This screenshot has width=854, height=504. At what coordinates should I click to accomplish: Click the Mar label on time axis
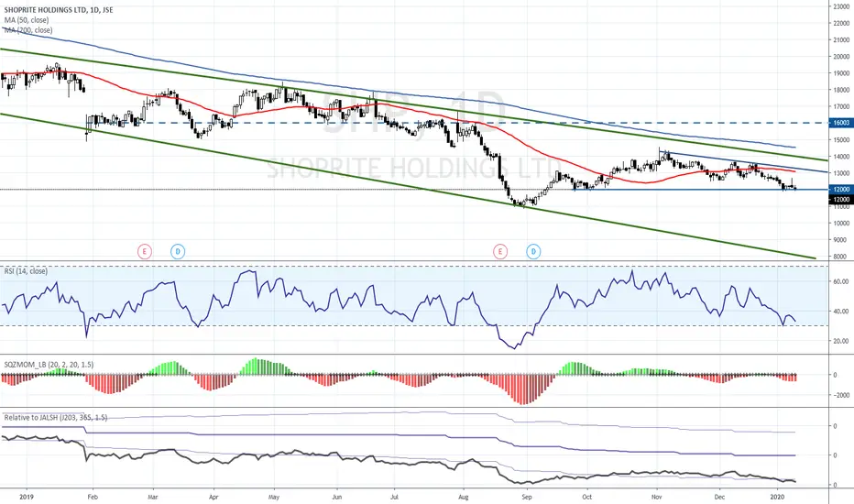pos(152,497)
